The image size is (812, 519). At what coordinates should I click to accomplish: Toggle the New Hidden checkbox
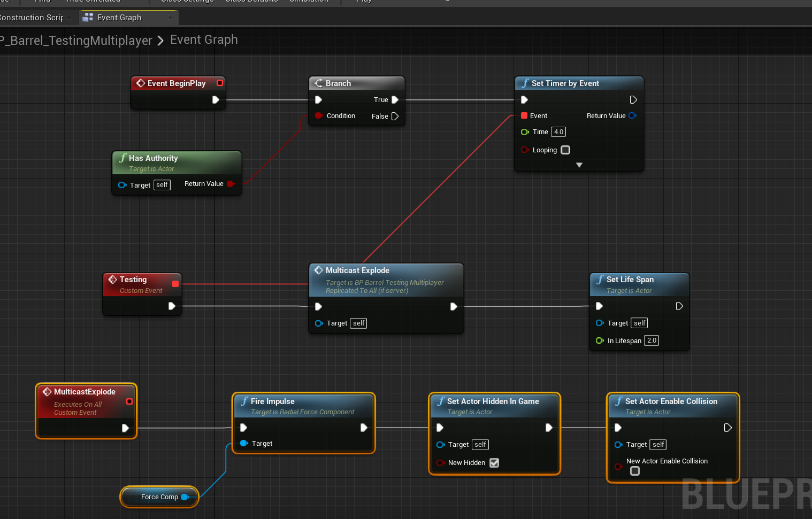click(x=494, y=463)
